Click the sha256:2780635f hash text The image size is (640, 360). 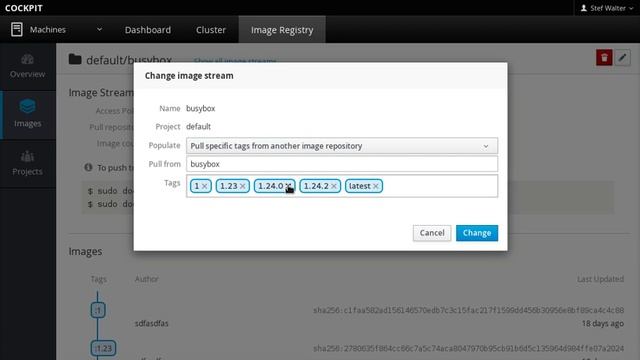tap(469, 348)
